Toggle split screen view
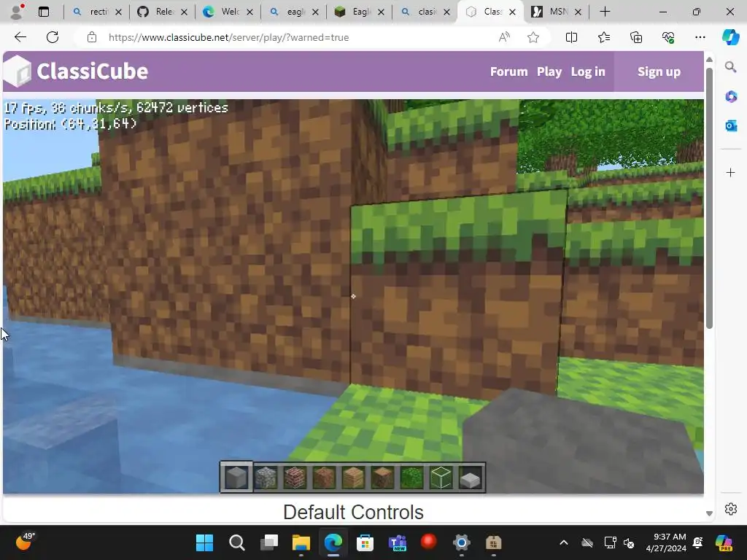Screen dimensions: 747x560 click(571, 37)
